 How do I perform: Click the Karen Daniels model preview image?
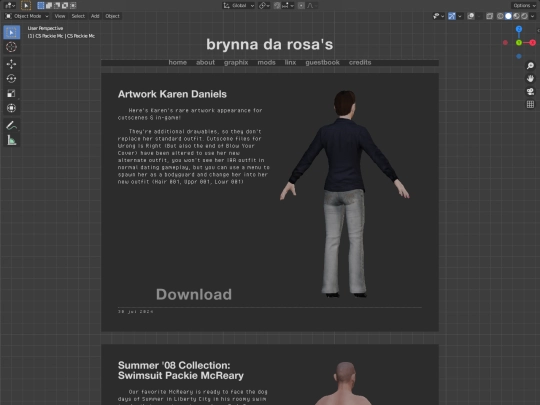click(x=344, y=193)
